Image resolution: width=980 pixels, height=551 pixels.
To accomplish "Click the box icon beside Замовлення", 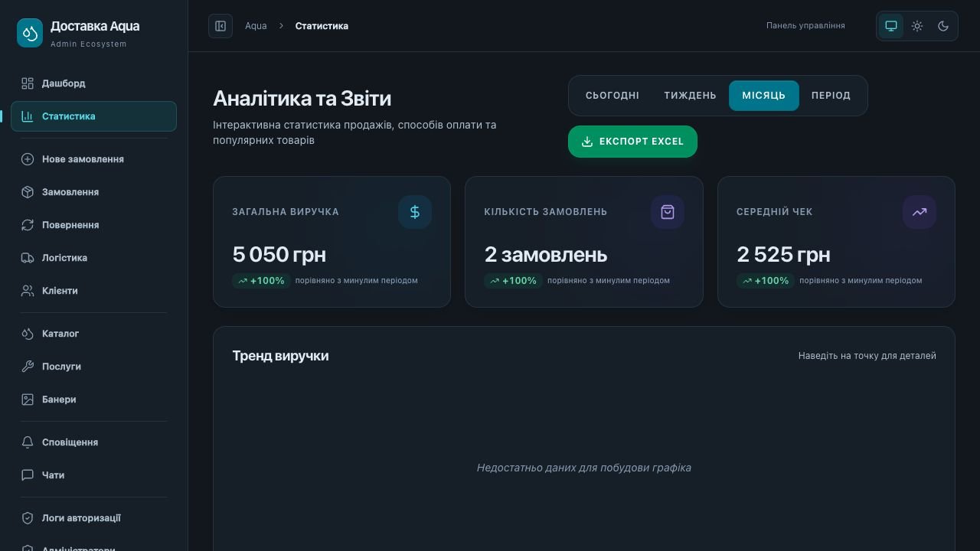I will click(28, 192).
